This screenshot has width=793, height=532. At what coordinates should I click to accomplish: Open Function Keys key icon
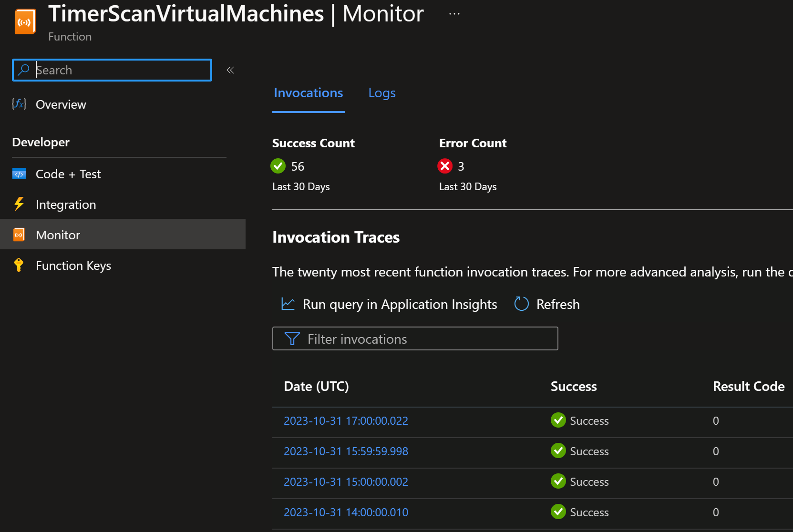[19, 265]
